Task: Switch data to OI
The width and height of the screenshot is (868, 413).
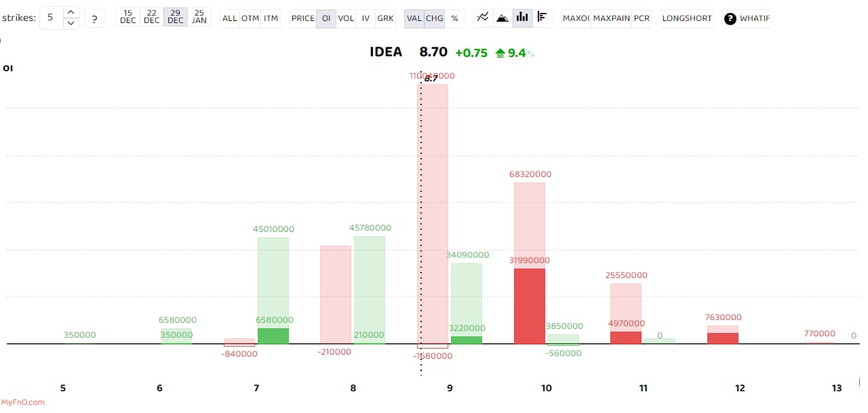Action: pyautogui.click(x=326, y=18)
